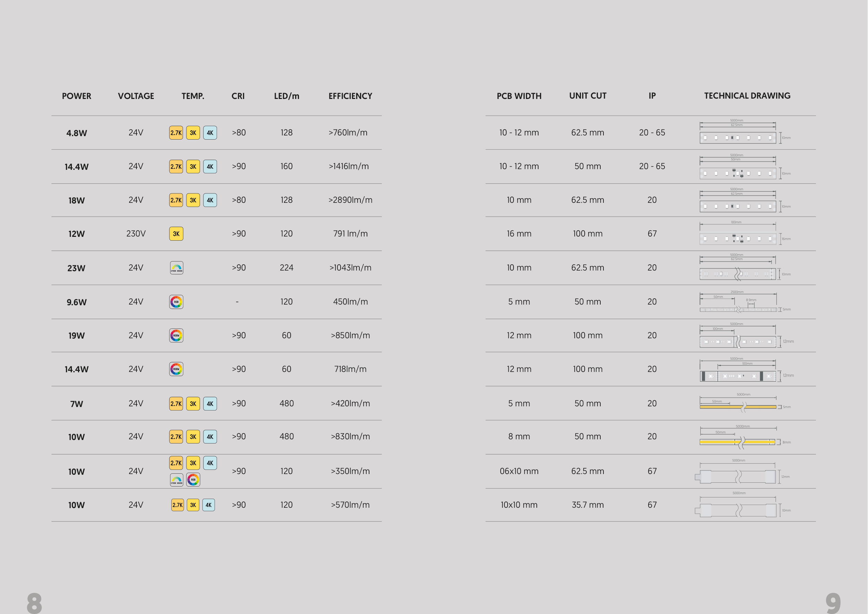Select the RGB color wheel in the 9.6W row
Viewport: 868px width, 614px height.
176,302
